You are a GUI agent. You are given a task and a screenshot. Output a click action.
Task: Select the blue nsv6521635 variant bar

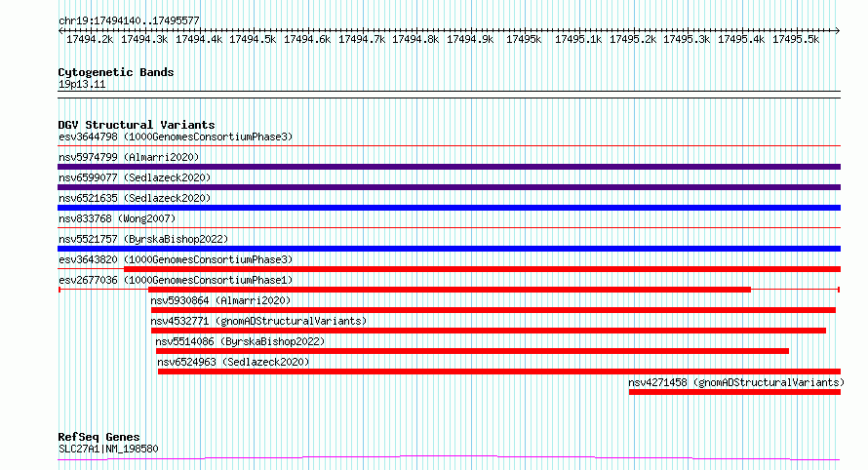pos(449,208)
